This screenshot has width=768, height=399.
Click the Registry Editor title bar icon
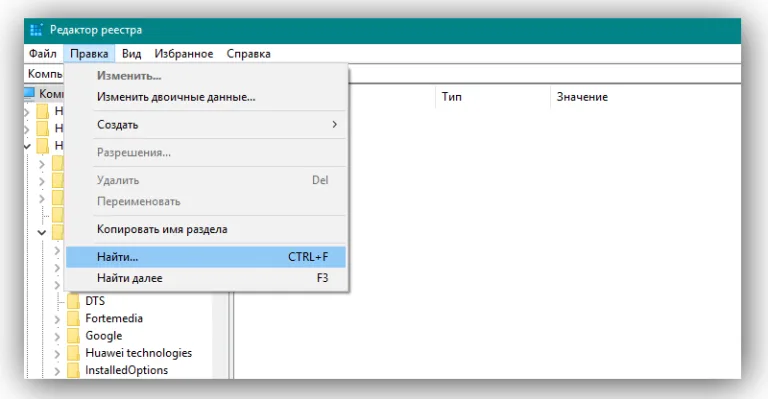pos(36,30)
